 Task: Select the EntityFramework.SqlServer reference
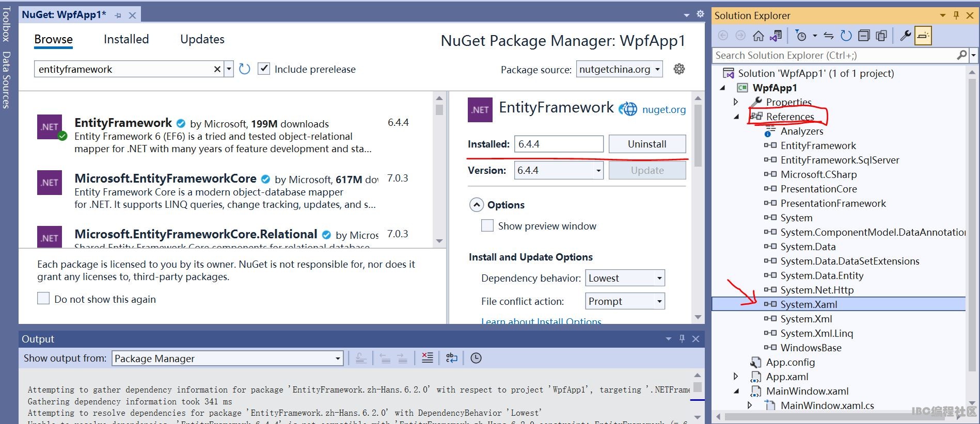pyautogui.click(x=840, y=160)
